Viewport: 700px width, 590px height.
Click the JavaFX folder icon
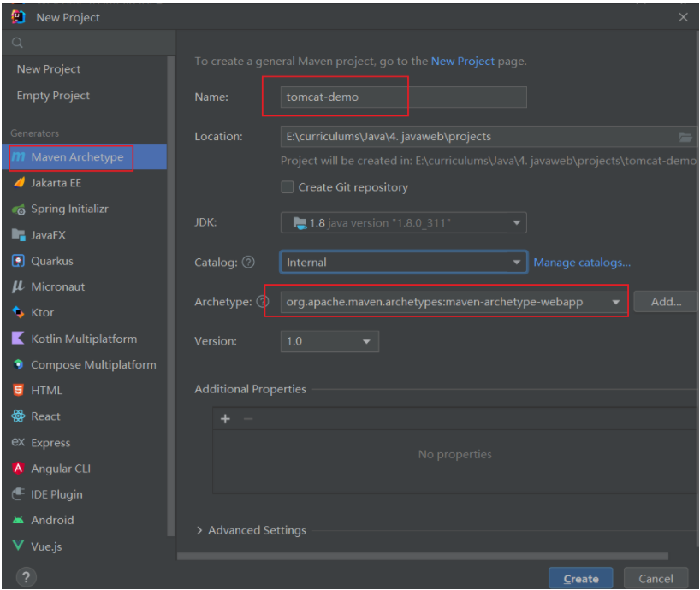click(18, 235)
